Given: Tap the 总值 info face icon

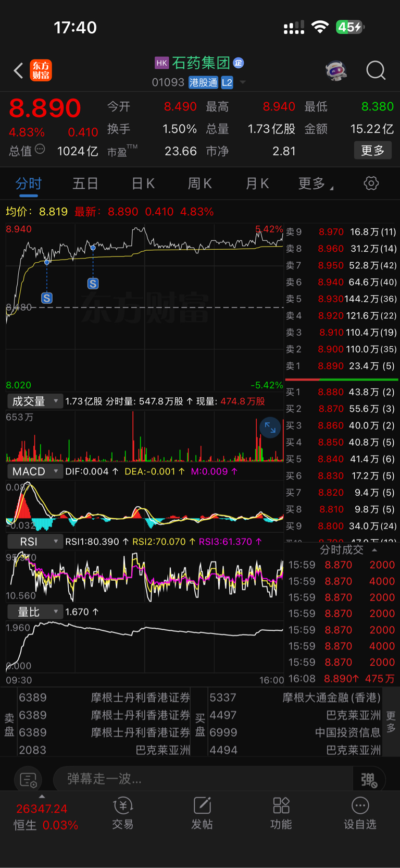Looking at the screenshot, I should click(40, 150).
